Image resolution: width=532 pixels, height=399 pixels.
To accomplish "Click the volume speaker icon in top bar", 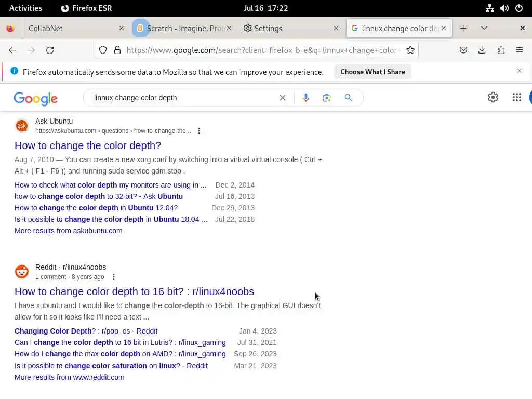I will [504, 8].
